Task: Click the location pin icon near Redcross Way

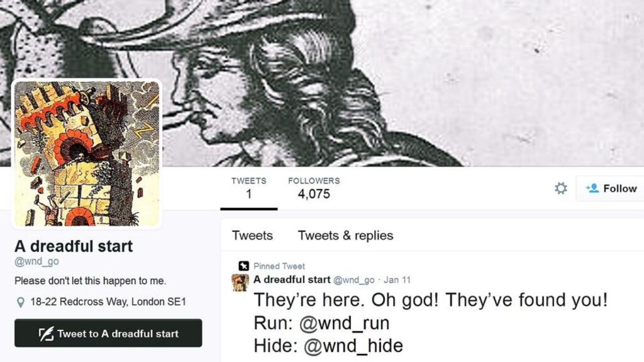Action: coord(20,302)
